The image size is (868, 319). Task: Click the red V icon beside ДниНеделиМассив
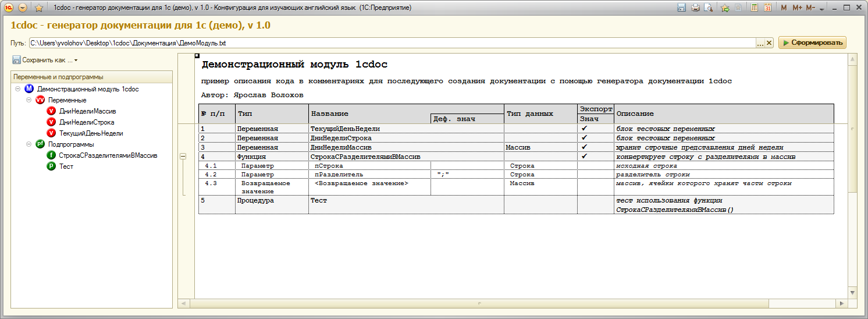point(51,111)
